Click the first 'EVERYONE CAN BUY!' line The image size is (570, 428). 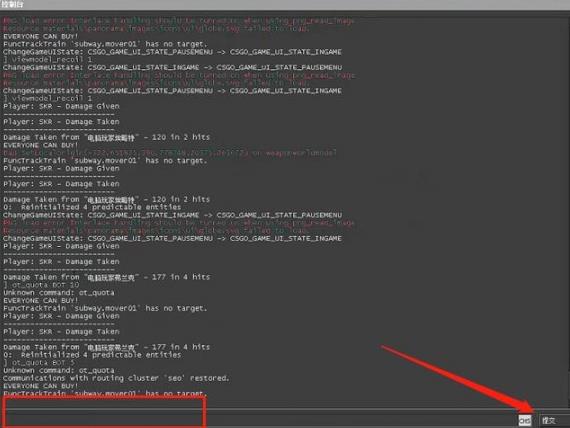pyautogui.click(x=40, y=36)
